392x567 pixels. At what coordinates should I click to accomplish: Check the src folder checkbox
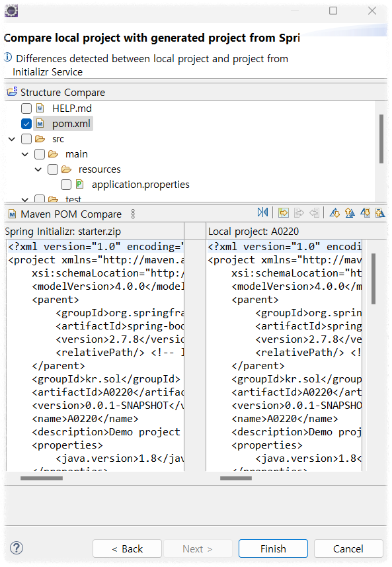click(x=26, y=139)
